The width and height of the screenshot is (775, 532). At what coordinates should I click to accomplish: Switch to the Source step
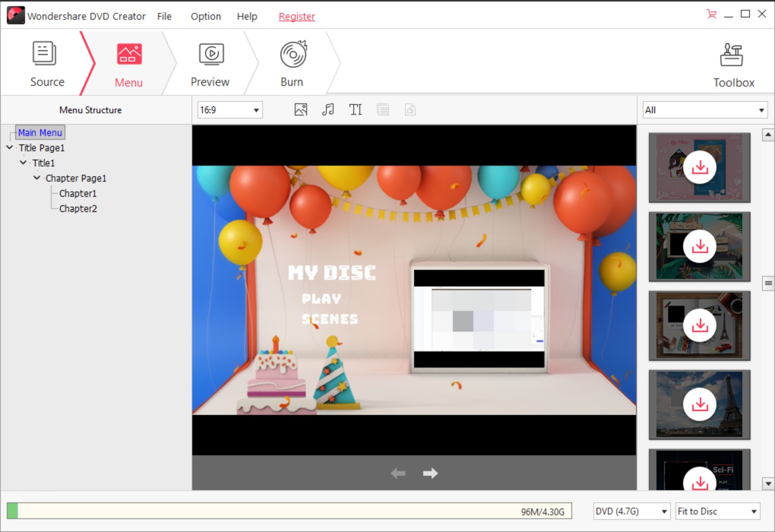coord(47,63)
